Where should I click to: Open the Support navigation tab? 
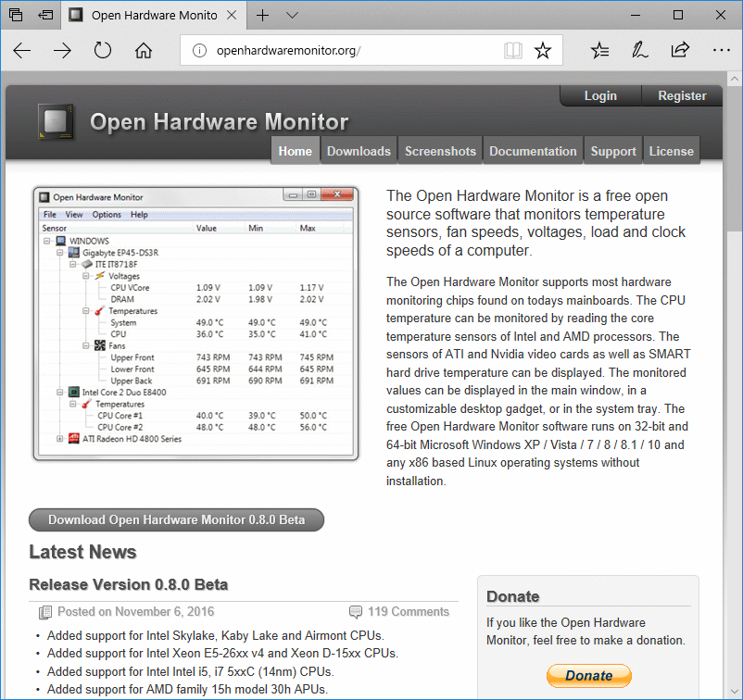pos(613,151)
